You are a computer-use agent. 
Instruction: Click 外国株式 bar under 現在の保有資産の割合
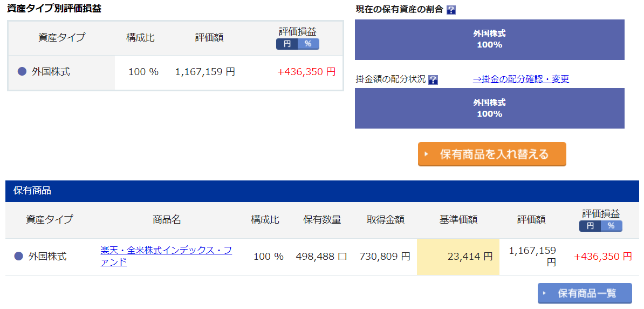[x=490, y=39]
